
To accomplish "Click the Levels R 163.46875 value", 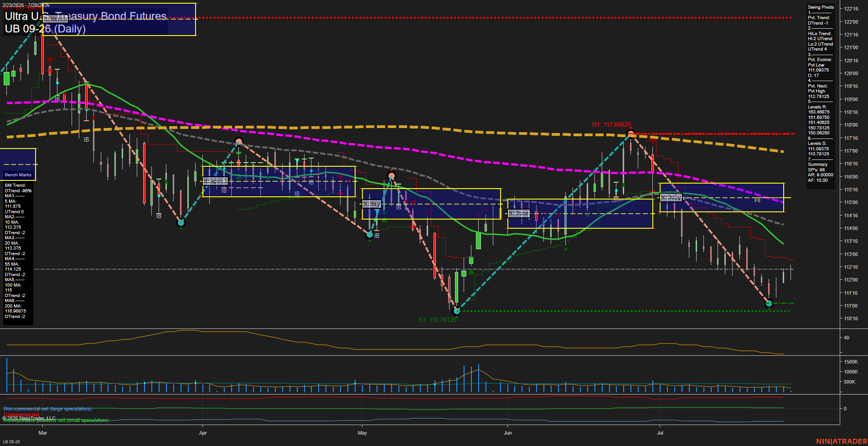I will pos(819,112).
